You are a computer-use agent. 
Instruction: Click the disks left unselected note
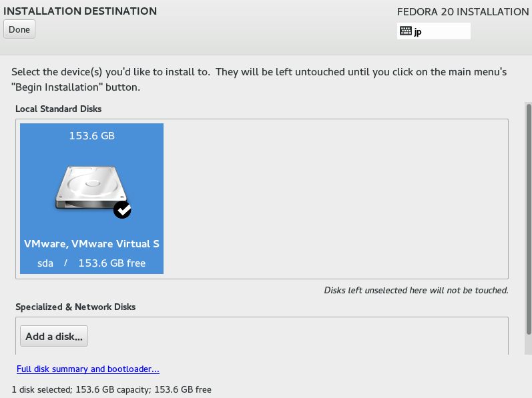click(x=417, y=290)
